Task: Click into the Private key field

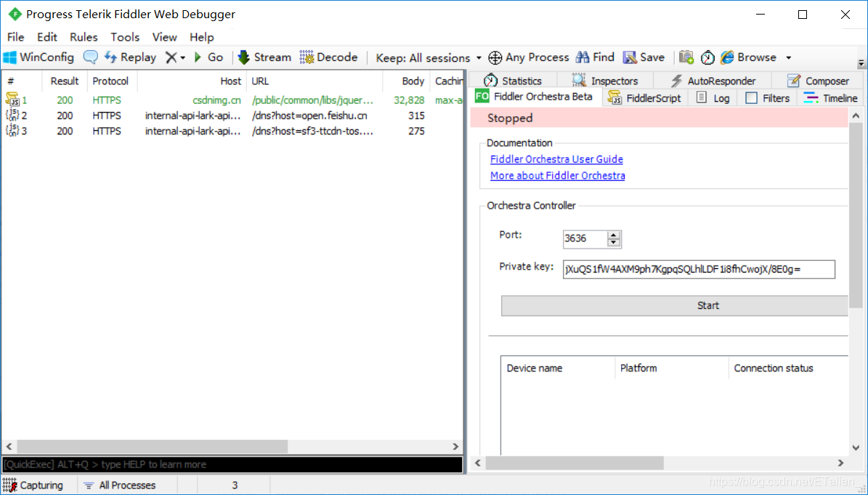Action: click(x=699, y=270)
